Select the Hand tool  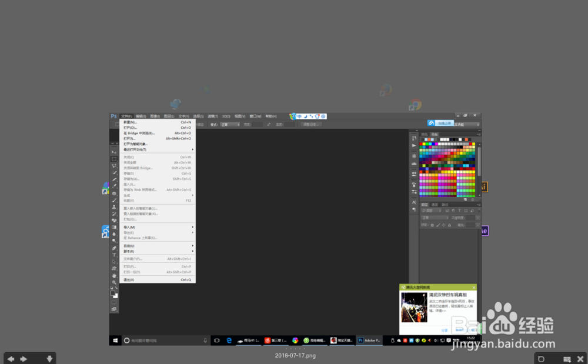click(x=114, y=276)
